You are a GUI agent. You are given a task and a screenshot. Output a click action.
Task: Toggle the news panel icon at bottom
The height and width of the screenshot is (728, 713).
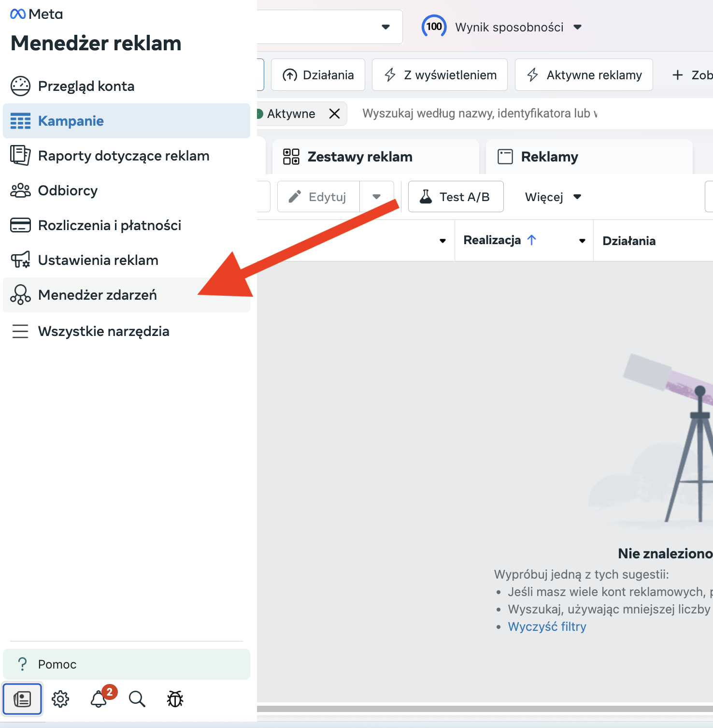tap(22, 699)
